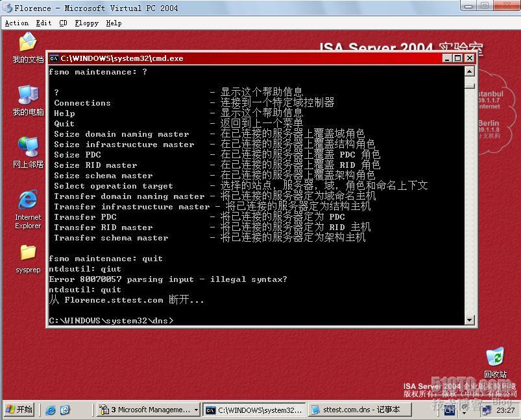The width and height of the screenshot is (521, 420).
Task: Click the 'Error 80070057 parsing input' line
Action: coord(168,279)
